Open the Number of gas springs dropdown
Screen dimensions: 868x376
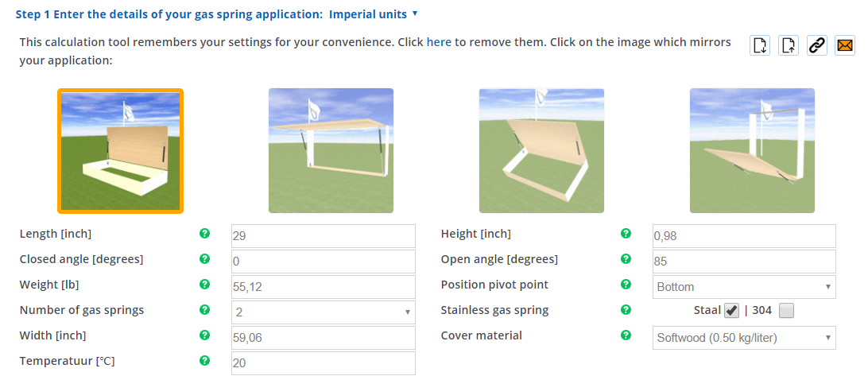[x=323, y=312]
